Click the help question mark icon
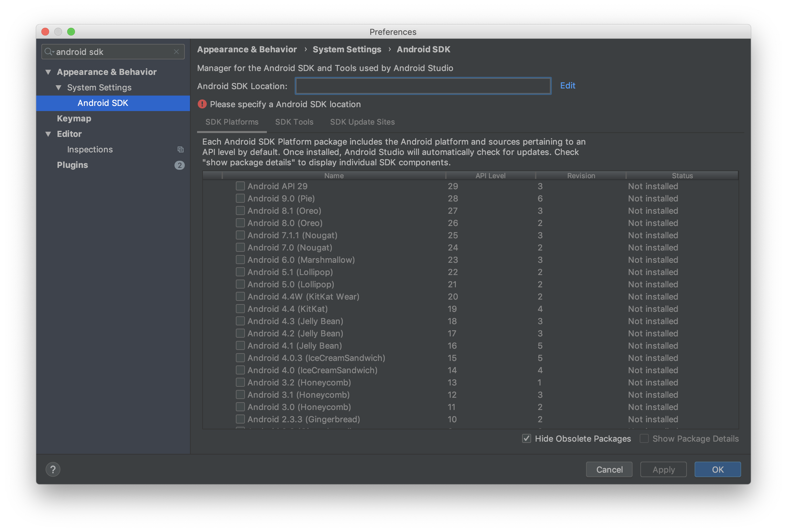 pyautogui.click(x=53, y=469)
